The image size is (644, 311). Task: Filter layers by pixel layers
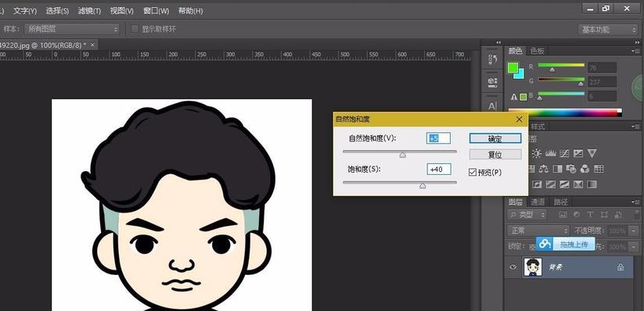click(x=563, y=215)
